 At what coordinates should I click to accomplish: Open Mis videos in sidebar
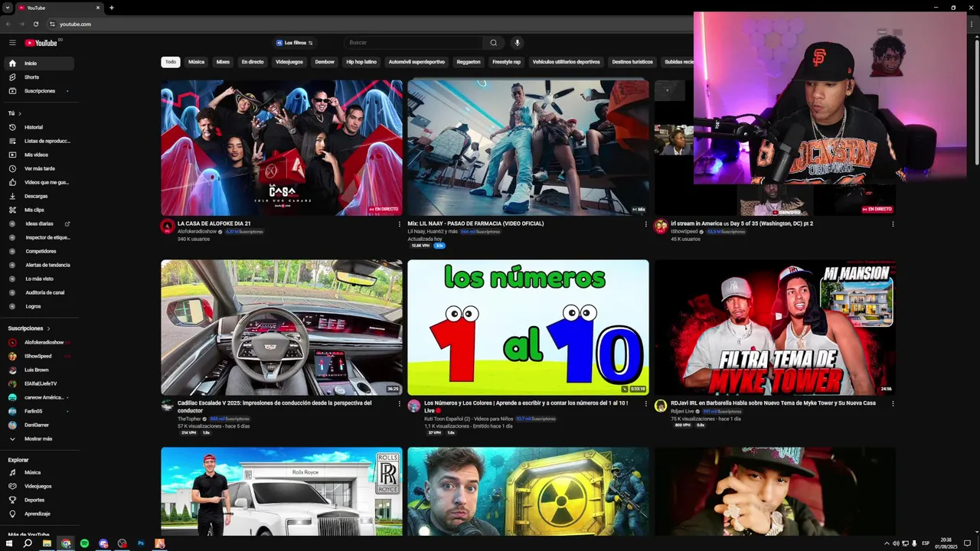click(38, 155)
